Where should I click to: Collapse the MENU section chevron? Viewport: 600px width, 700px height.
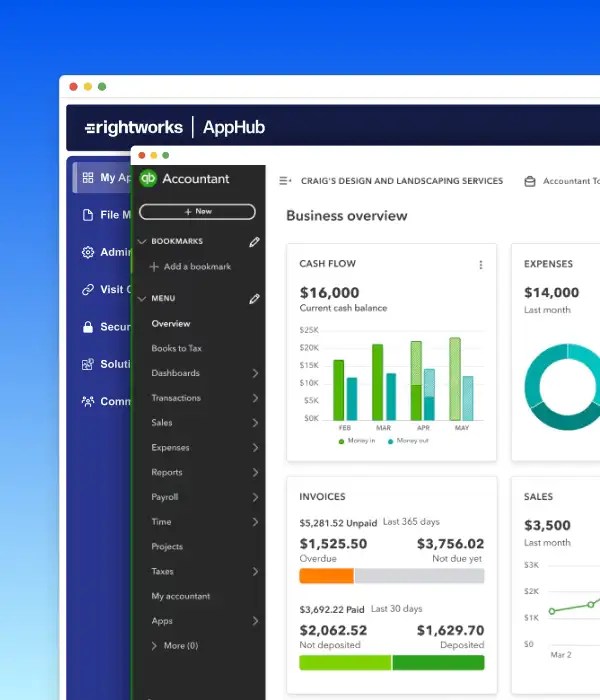(x=142, y=299)
